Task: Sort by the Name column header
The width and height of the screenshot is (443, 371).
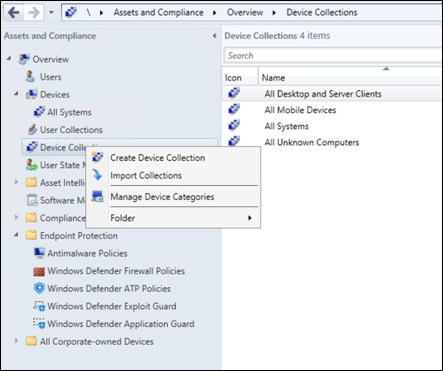Action: pyautogui.click(x=350, y=78)
